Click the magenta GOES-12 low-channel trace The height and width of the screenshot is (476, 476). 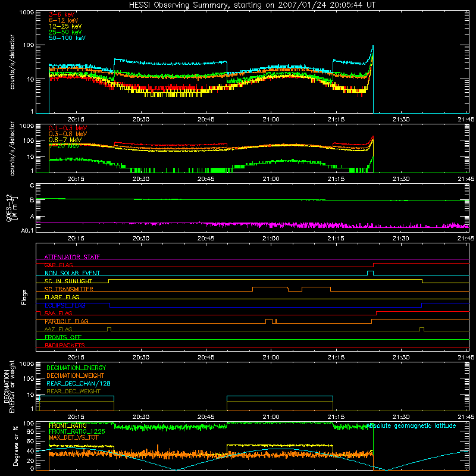tap(252, 224)
